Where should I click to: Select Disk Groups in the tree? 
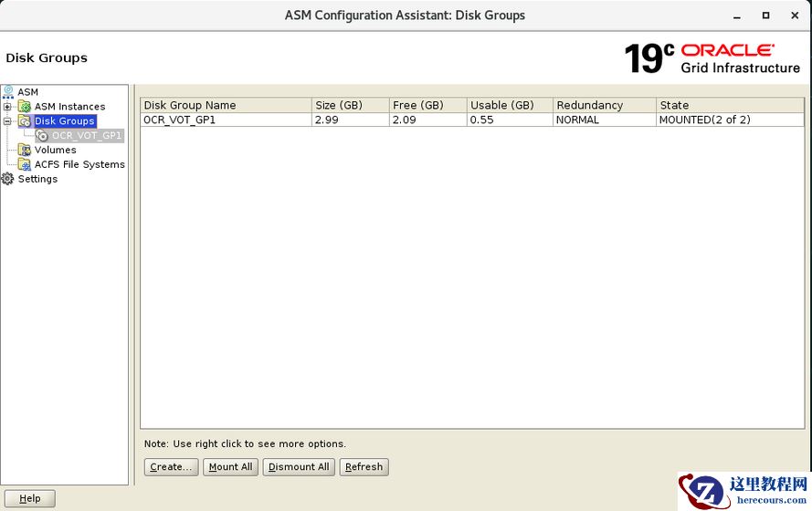[x=65, y=121]
